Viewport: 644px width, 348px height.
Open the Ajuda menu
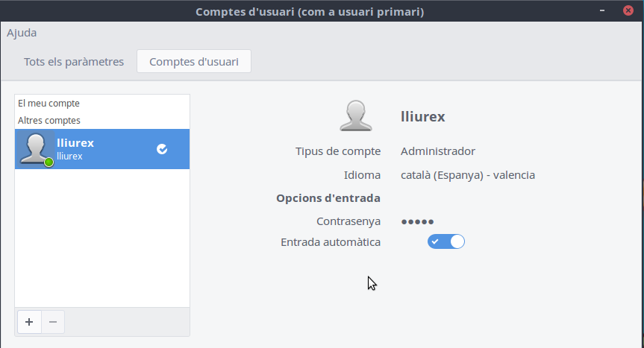[x=22, y=33]
